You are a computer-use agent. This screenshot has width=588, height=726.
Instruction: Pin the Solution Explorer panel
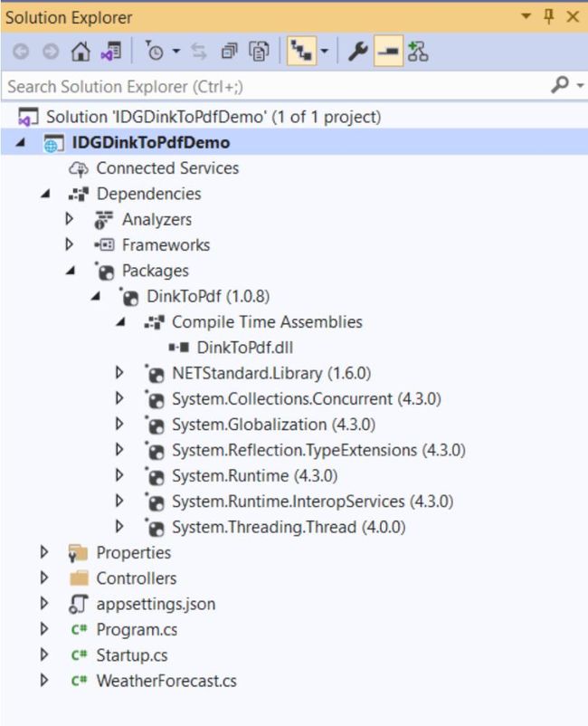pyautogui.click(x=549, y=16)
